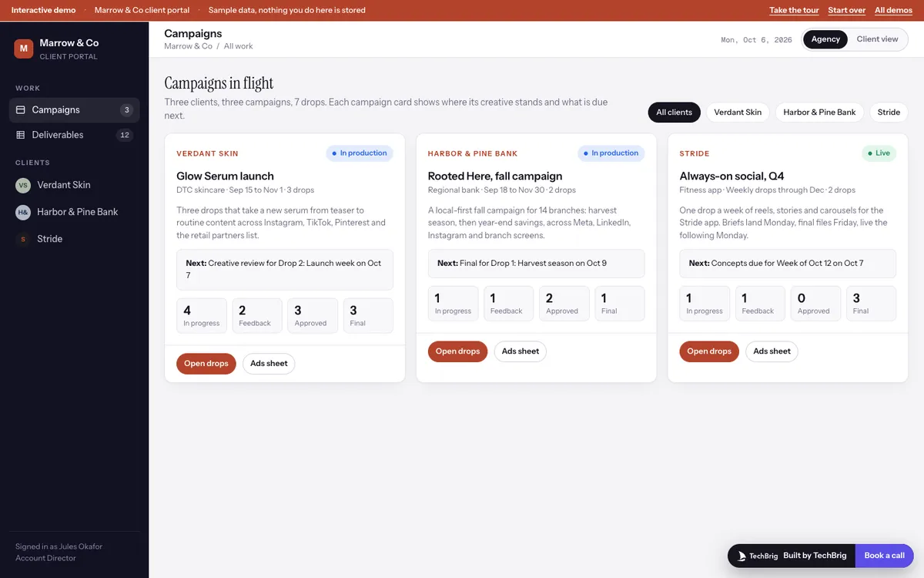The image size is (924, 578).
Task: Click 3 Final stat on Glow Serum card
Action: pyautogui.click(x=368, y=316)
